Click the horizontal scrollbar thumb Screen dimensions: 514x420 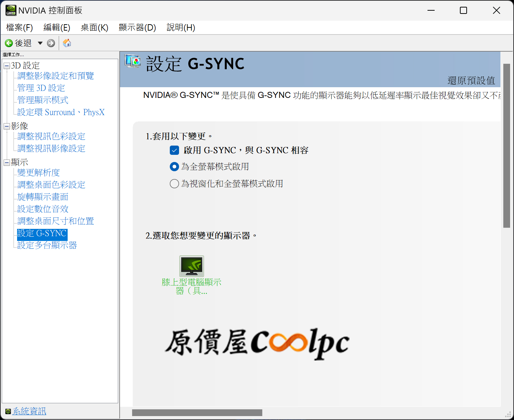point(197,413)
